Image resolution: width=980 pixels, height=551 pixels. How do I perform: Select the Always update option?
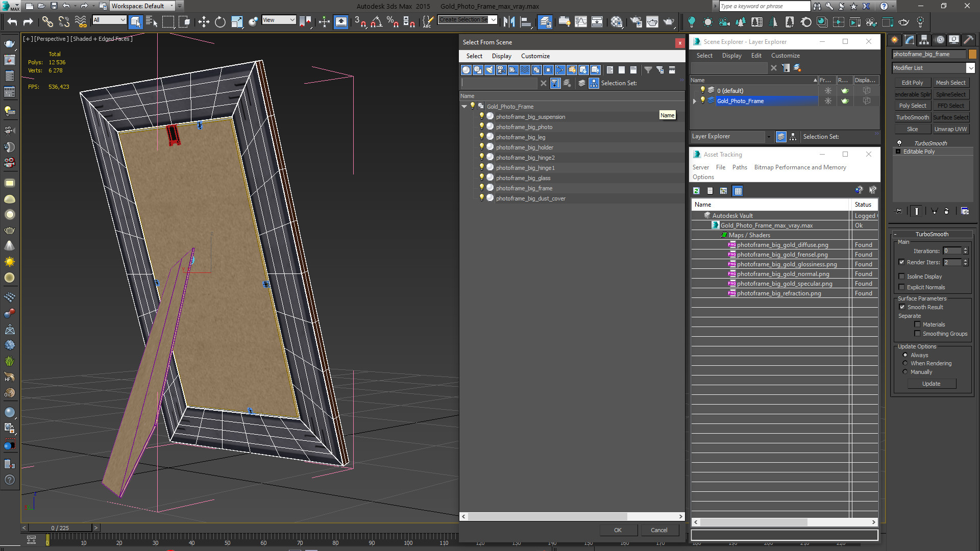click(x=905, y=355)
